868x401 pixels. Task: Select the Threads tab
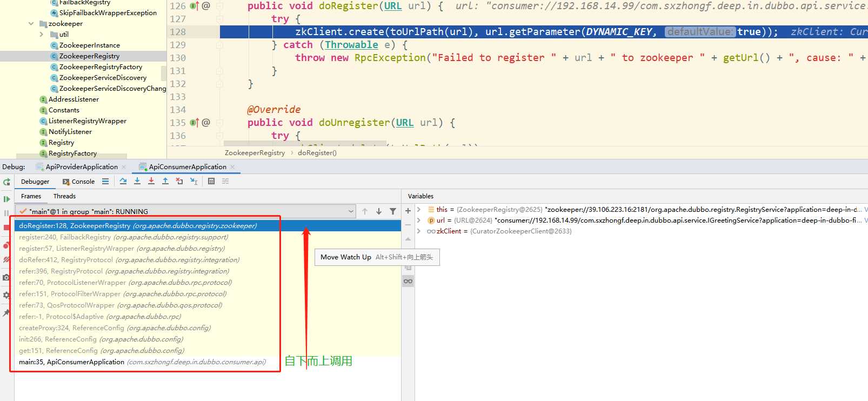pyautogui.click(x=64, y=196)
